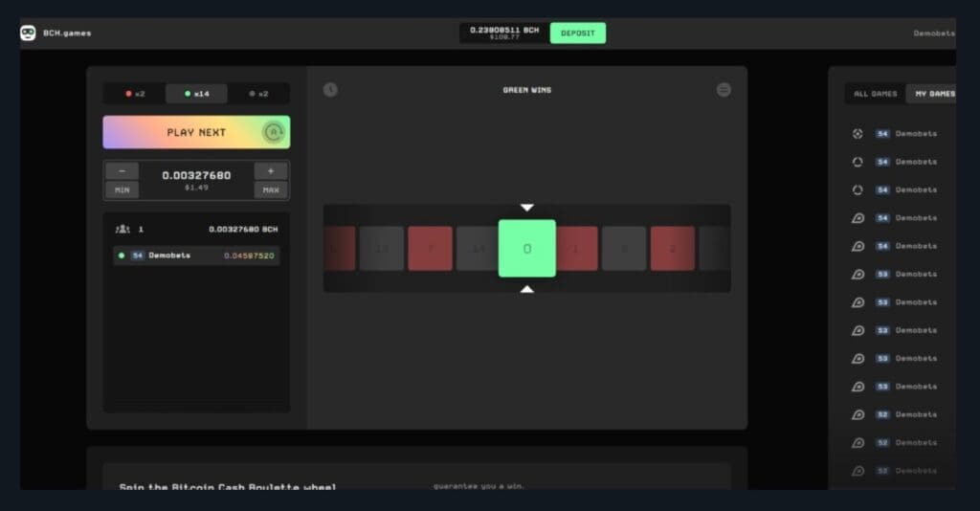Select the red x2 bet option
Viewport: 980px width, 511px height.
pos(135,94)
